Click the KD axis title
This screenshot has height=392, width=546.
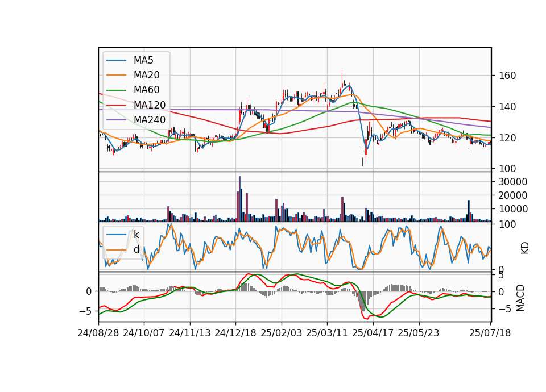[x=525, y=248]
